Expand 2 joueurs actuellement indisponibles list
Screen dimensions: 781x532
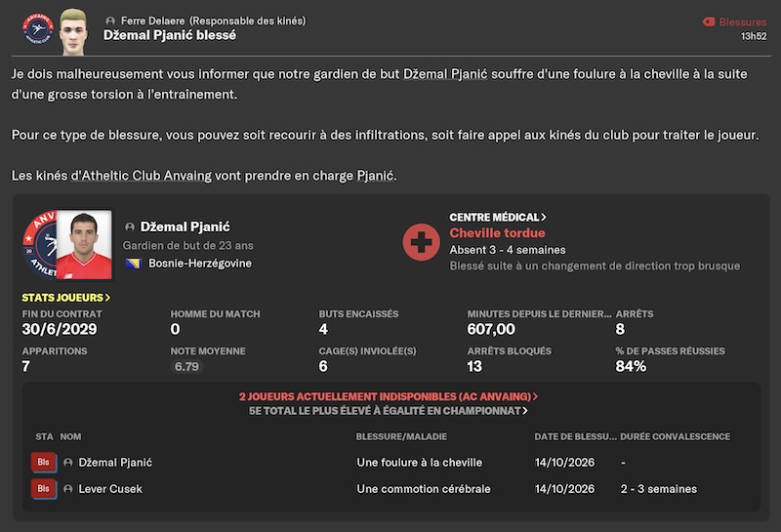click(389, 396)
